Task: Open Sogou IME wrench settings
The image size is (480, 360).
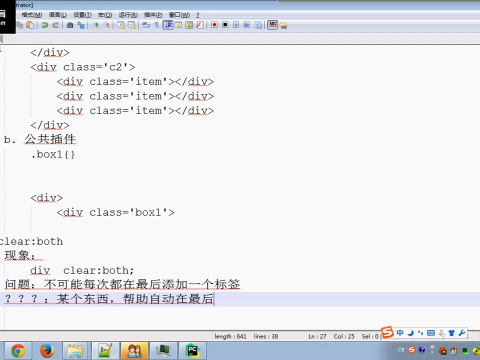Action: (462, 333)
